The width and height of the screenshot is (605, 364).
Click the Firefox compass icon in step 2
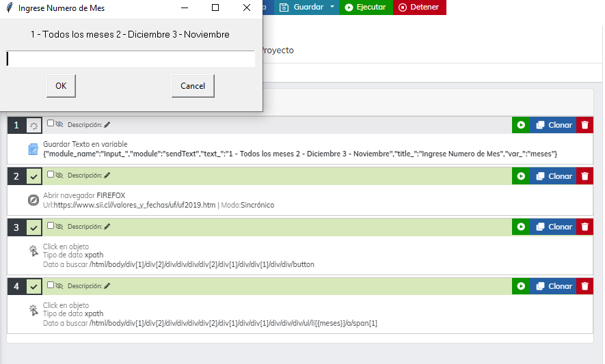pos(33,200)
